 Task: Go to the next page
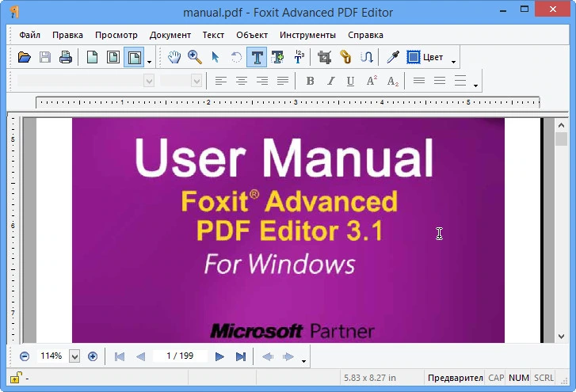[x=219, y=356]
